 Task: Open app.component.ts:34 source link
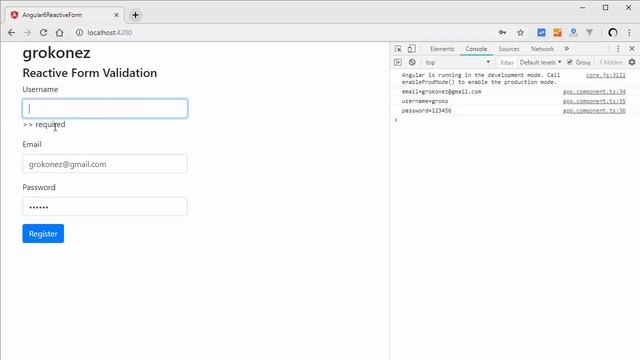pyautogui.click(x=594, y=91)
